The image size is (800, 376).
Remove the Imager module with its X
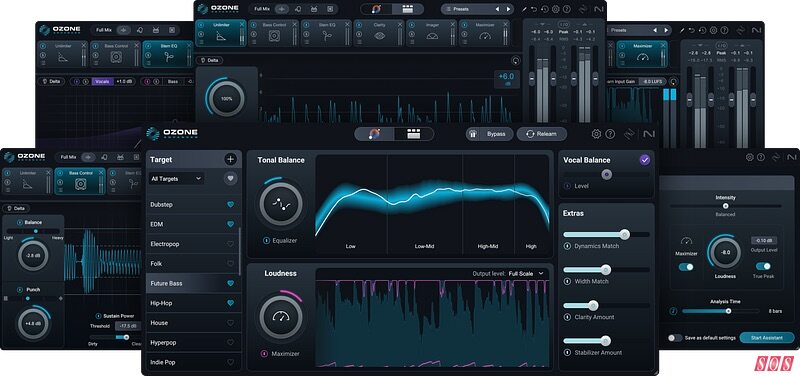[x=453, y=24]
